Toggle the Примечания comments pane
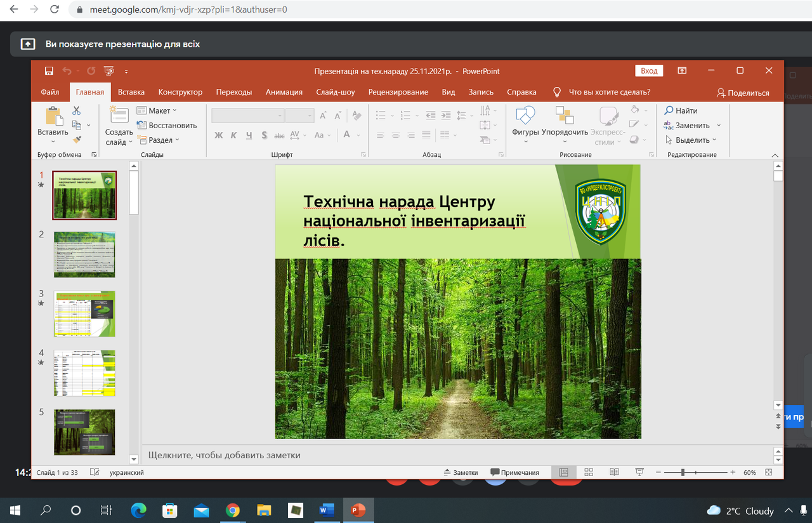Viewport: 812px width, 523px height. 514,472
